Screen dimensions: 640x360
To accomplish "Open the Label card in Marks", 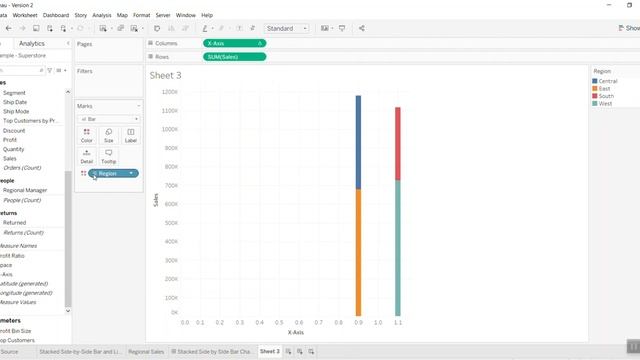I will click(x=131, y=136).
